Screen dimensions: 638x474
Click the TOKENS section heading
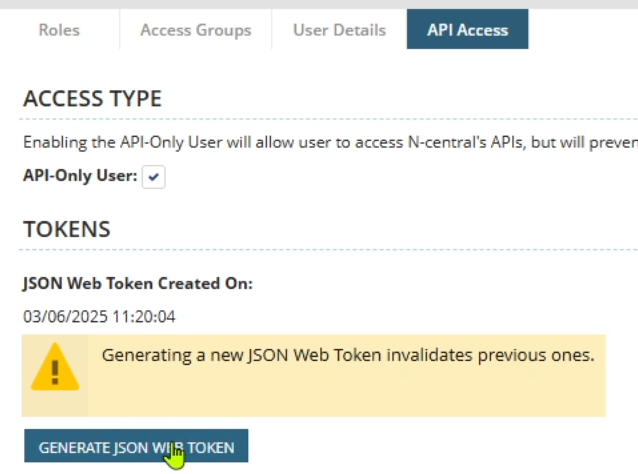point(66,229)
